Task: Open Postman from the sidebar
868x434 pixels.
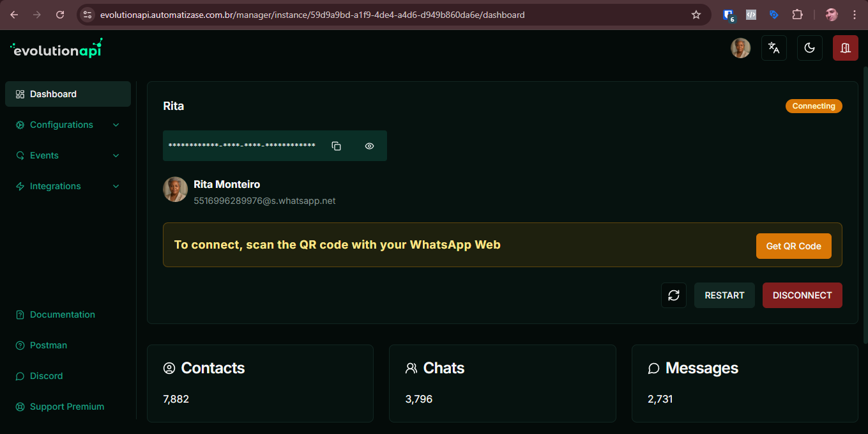Action: [x=48, y=345]
